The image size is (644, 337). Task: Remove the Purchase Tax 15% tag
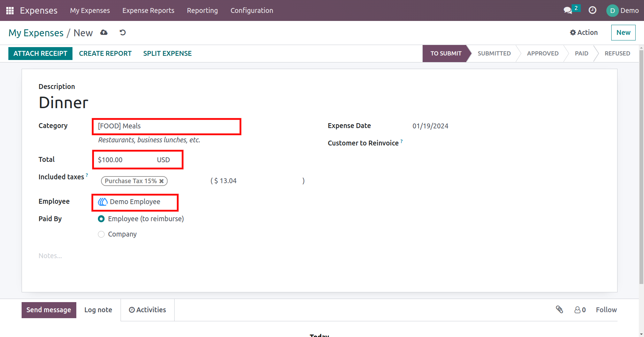[x=161, y=181]
